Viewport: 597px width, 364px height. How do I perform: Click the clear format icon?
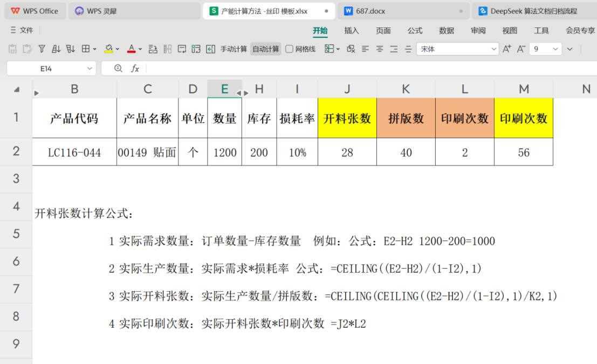tap(351, 49)
